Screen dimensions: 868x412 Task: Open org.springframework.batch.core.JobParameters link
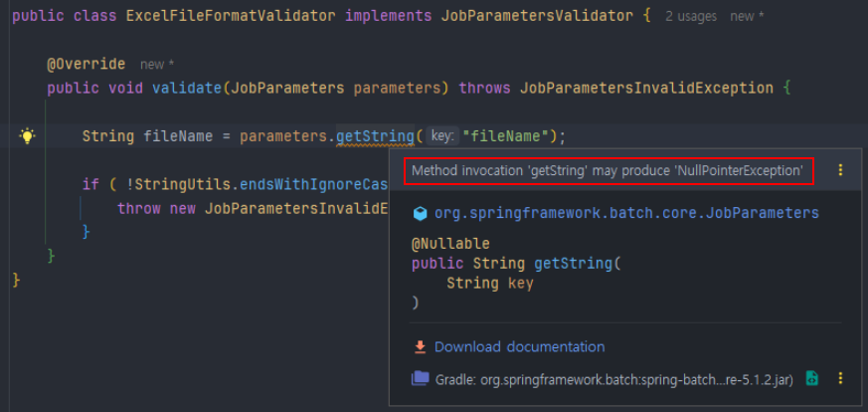(626, 213)
